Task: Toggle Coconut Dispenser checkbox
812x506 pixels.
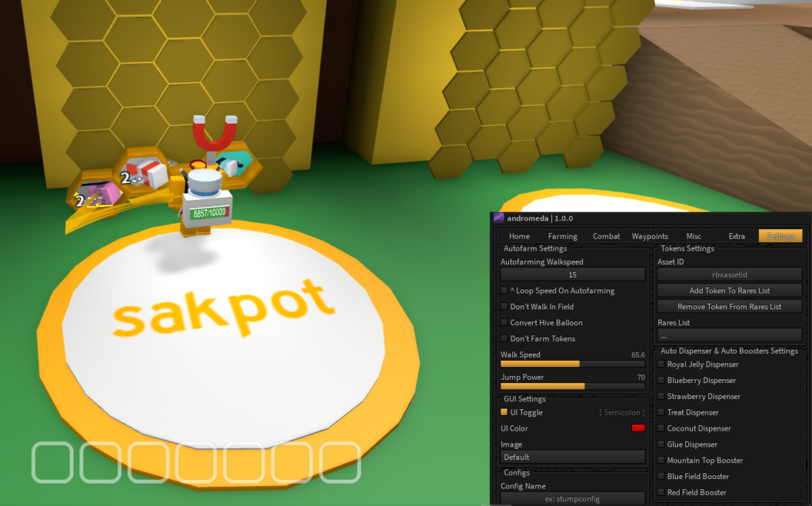Action: tap(661, 428)
